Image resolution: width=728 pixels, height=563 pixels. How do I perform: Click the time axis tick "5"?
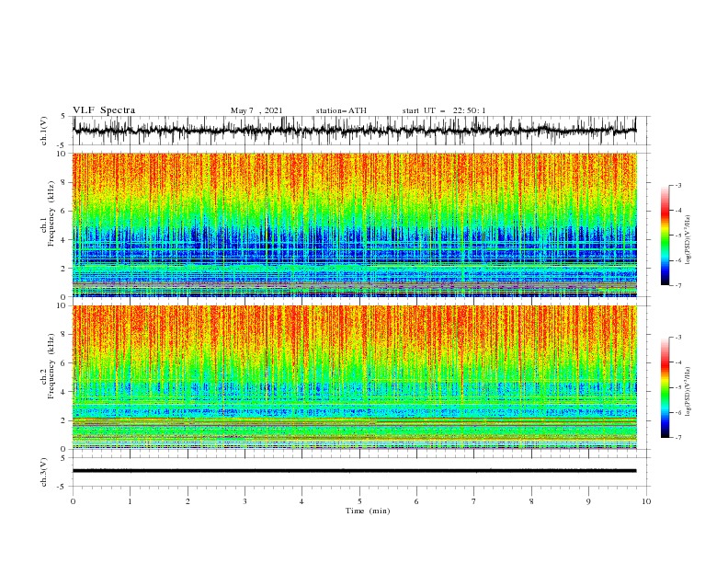click(x=359, y=501)
